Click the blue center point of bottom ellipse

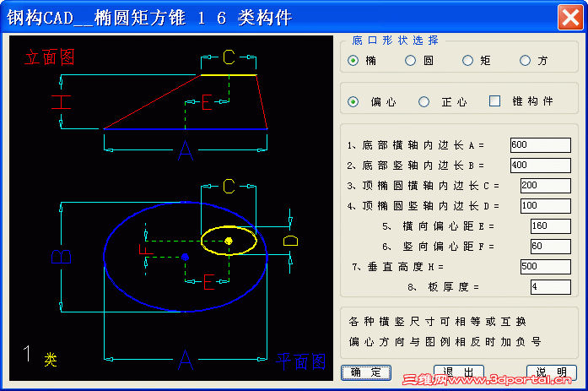pos(185,257)
